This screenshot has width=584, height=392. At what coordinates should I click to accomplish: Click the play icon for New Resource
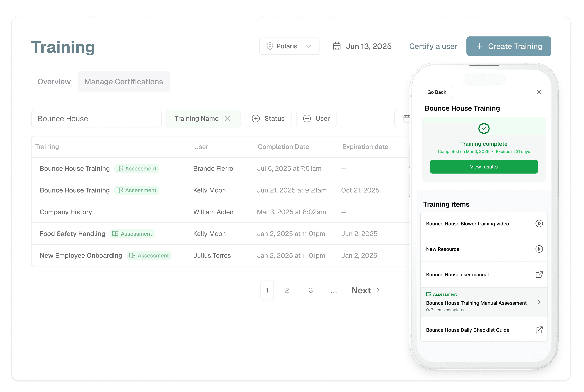tap(539, 249)
